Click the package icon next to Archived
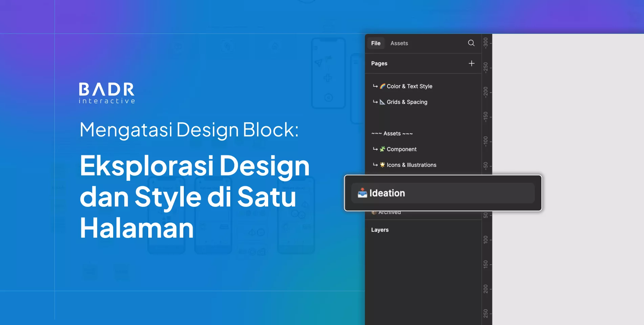 pyautogui.click(x=374, y=212)
